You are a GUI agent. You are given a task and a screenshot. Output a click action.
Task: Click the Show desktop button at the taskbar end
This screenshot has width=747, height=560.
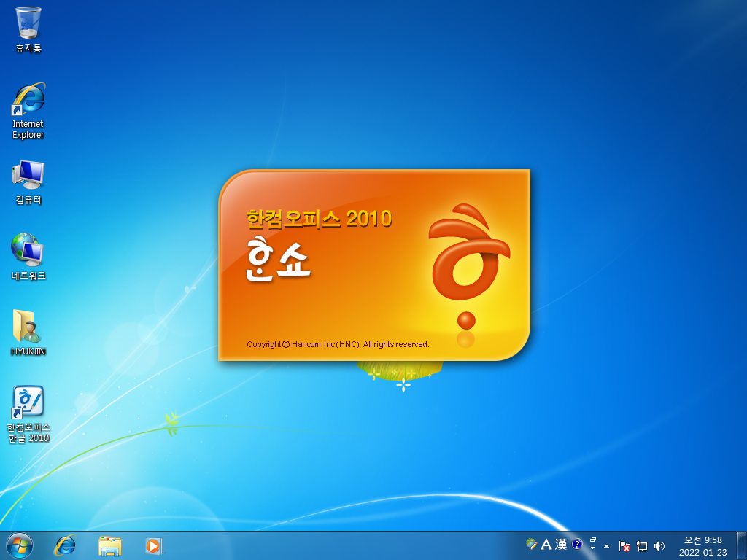coord(741,545)
